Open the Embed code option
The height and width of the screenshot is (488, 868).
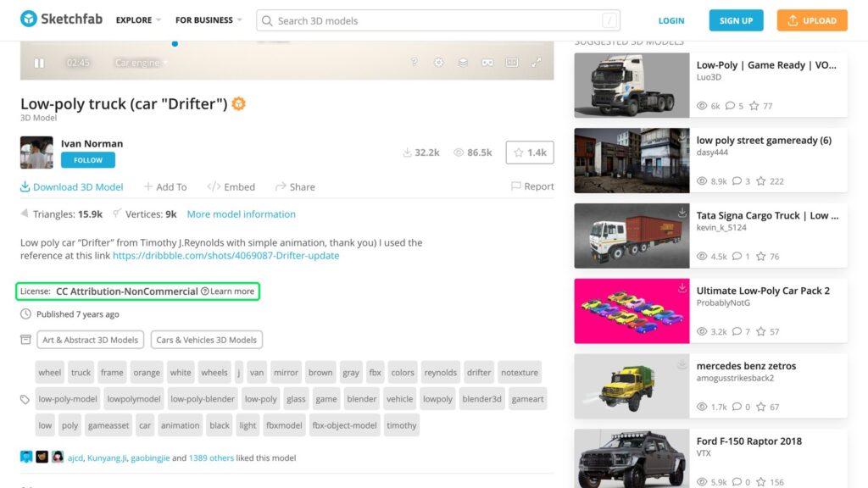pos(231,187)
